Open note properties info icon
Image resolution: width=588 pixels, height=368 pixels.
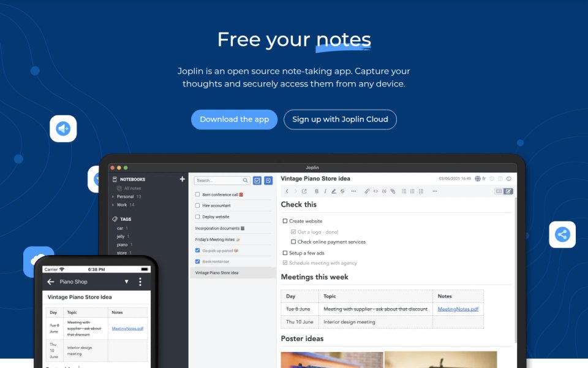(x=509, y=178)
